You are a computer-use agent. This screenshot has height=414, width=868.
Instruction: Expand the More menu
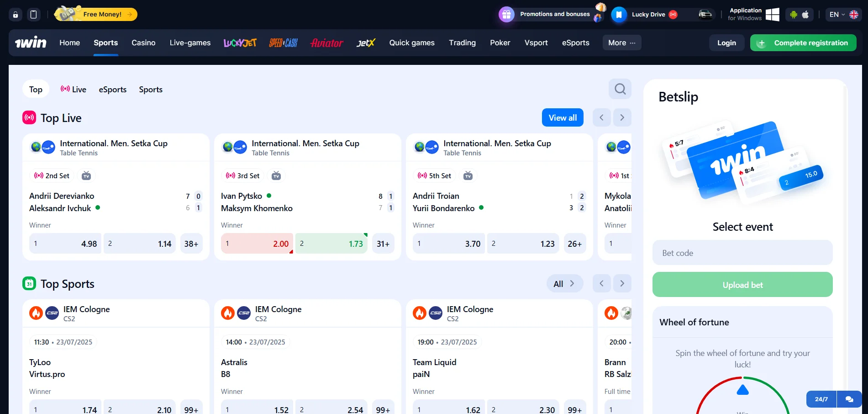(622, 42)
